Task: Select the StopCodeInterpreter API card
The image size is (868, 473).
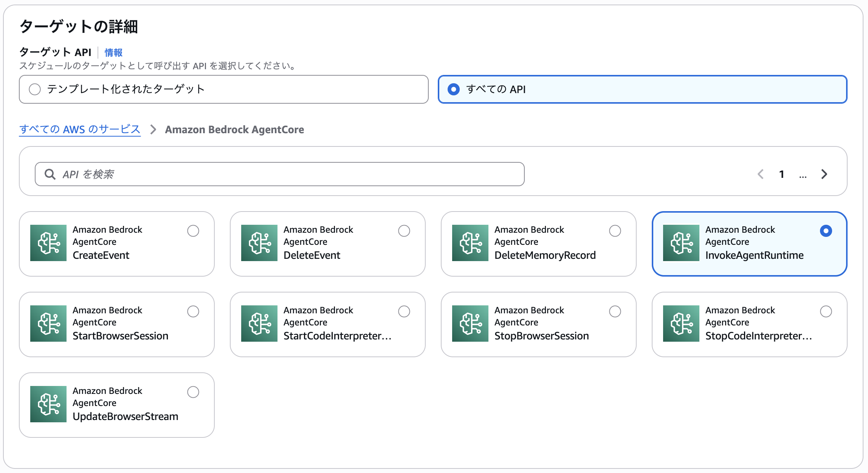Action: tap(749, 324)
